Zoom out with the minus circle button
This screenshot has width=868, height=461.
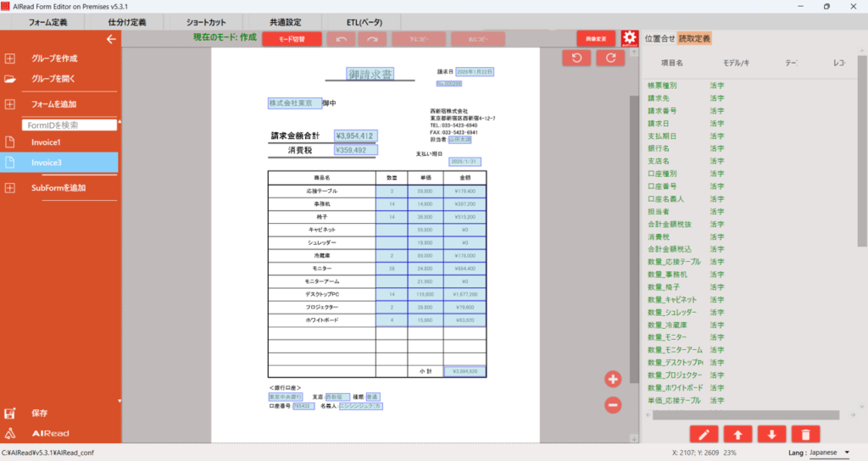(614, 405)
